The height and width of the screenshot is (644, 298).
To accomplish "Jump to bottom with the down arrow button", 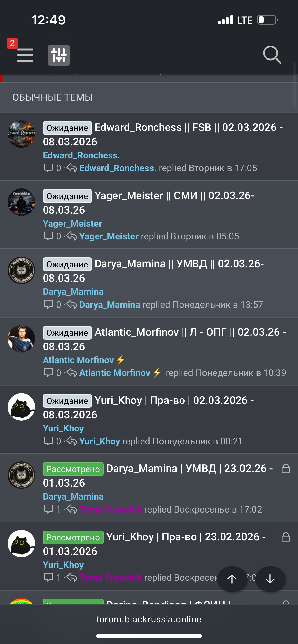I will coord(270,579).
